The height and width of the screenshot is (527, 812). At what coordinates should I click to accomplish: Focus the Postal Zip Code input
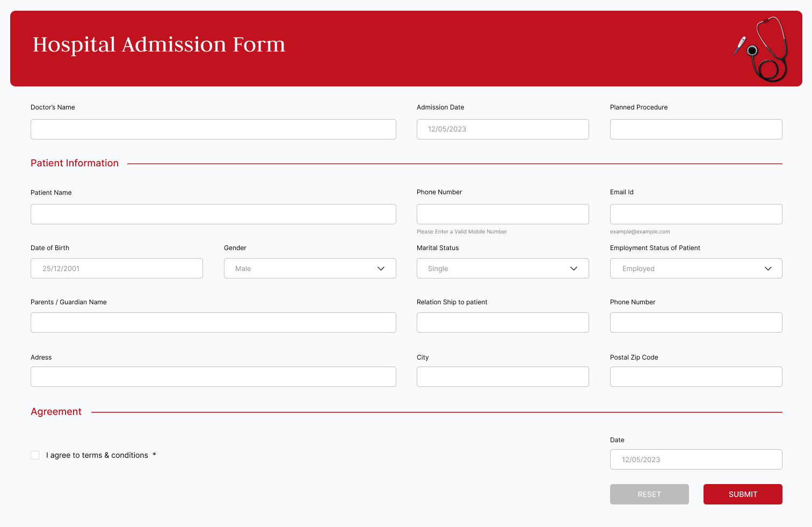coord(695,376)
